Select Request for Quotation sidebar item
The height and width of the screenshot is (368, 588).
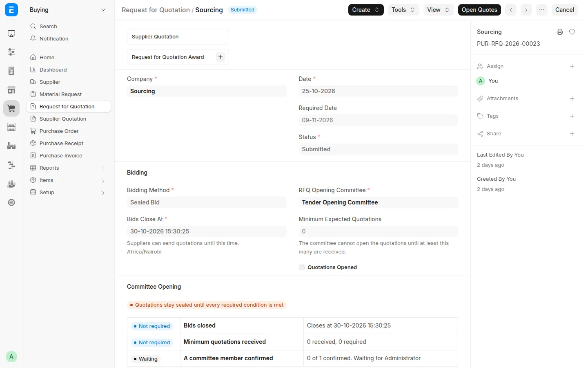pyautogui.click(x=69, y=106)
